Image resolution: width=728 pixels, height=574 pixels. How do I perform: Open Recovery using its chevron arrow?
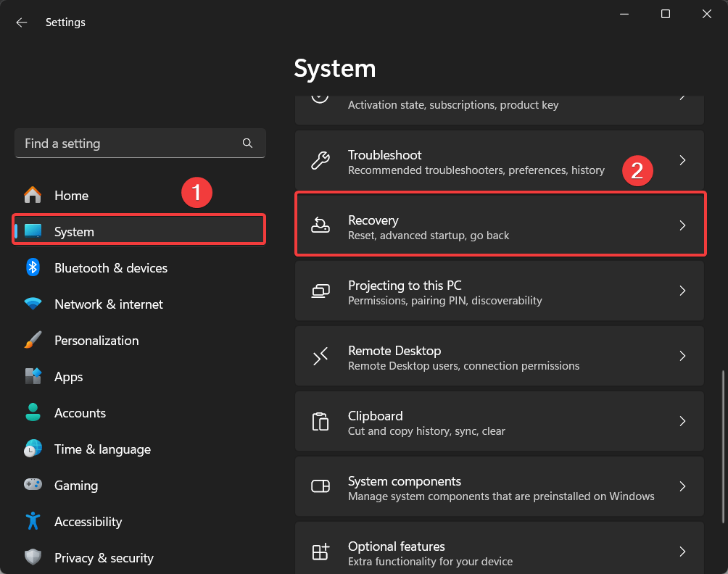pyautogui.click(x=682, y=225)
